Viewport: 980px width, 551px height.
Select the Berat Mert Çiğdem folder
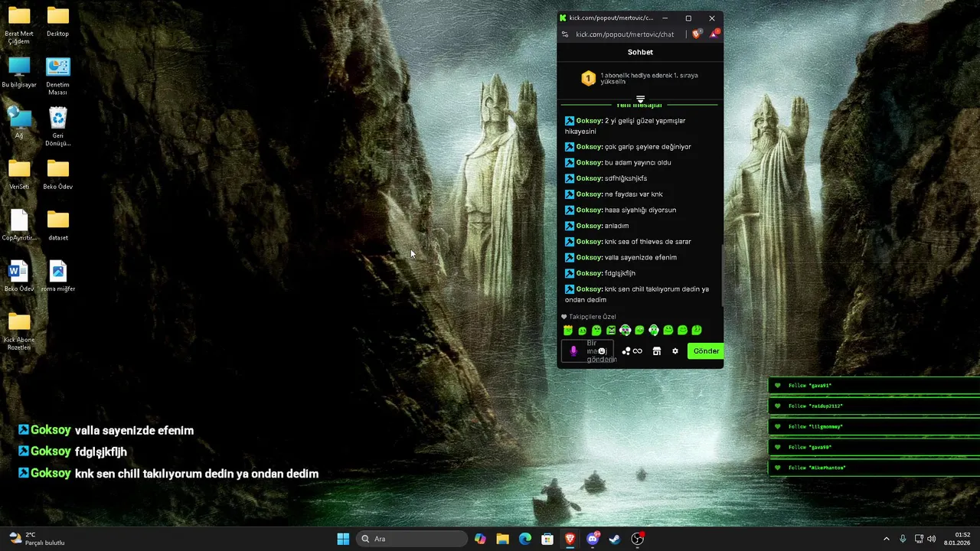(x=19, y=25)
